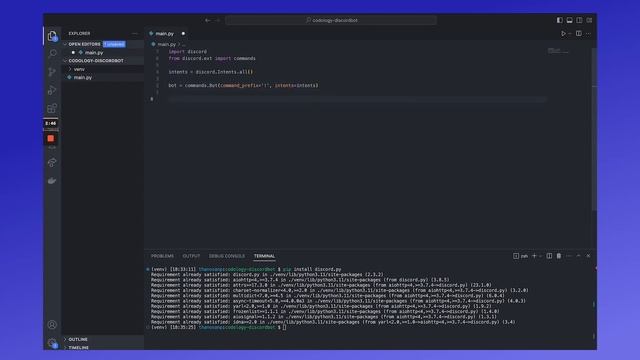Switch to the main.py editor tab

tap(164, 33)
